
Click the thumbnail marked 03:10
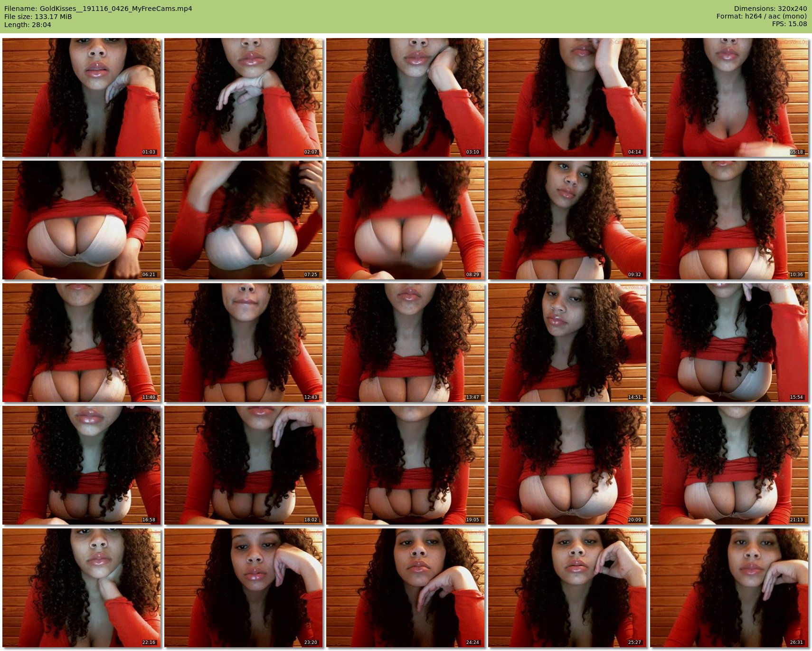[x=406, y=97]
